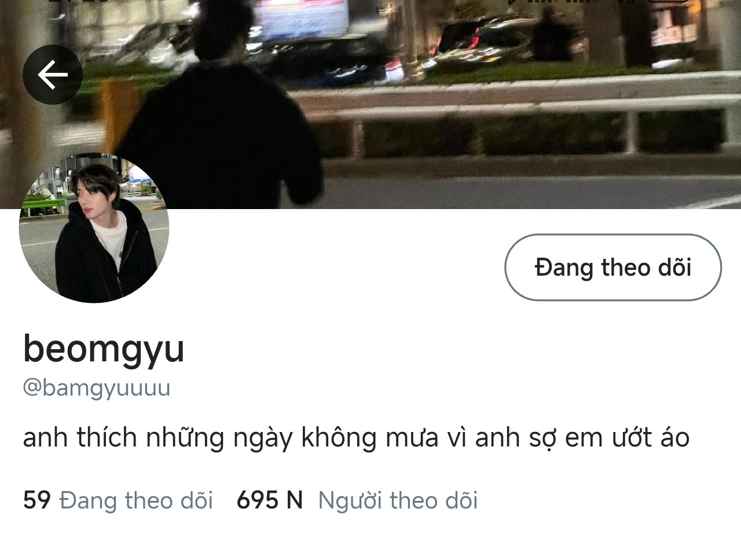Open the '59' following count
741x560 pixels.
(37, 500)
